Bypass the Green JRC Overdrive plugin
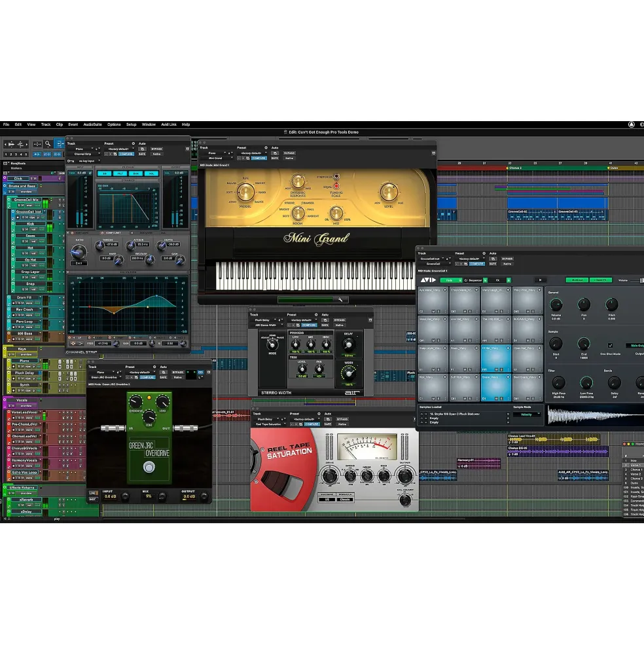This screenshot has width=644, height=645. [x=177, y=373]
